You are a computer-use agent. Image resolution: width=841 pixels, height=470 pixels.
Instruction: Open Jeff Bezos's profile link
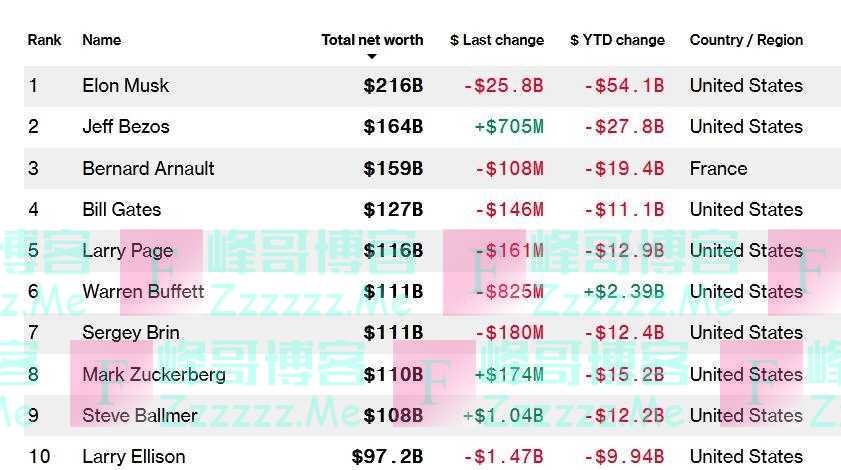[126, 127]
